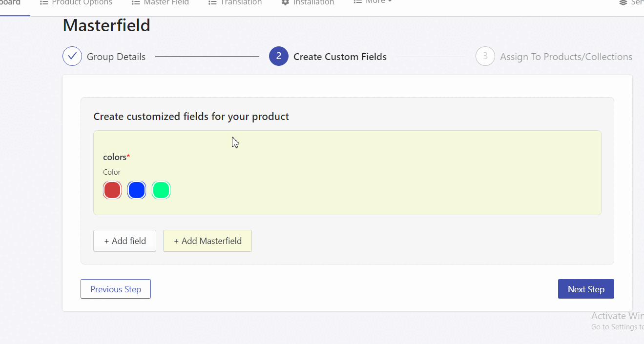644x344 pixels.
Task: Go back with Previous Step button
Action: [116, 289]
